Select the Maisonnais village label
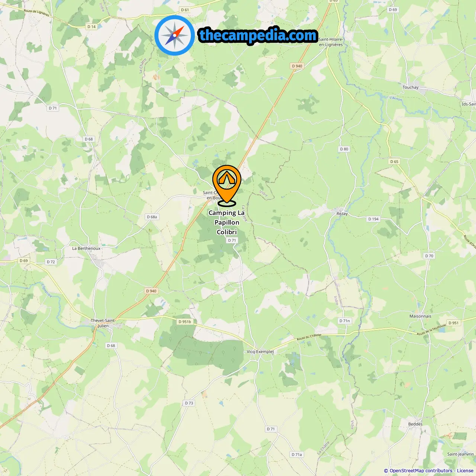This screenshot has width=476, height=476. click(421, 316)
